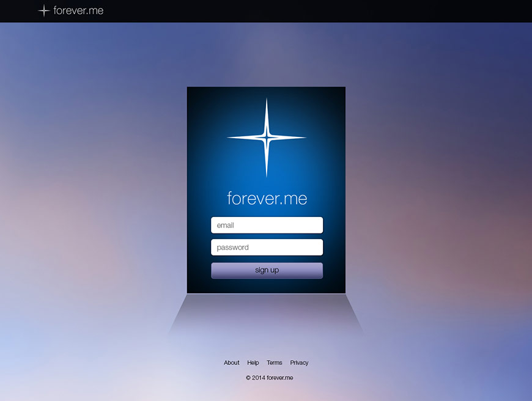Click the reflection shadow beneath the login card
This screenshot has height=401, width=532.
(x=267, y=315)
